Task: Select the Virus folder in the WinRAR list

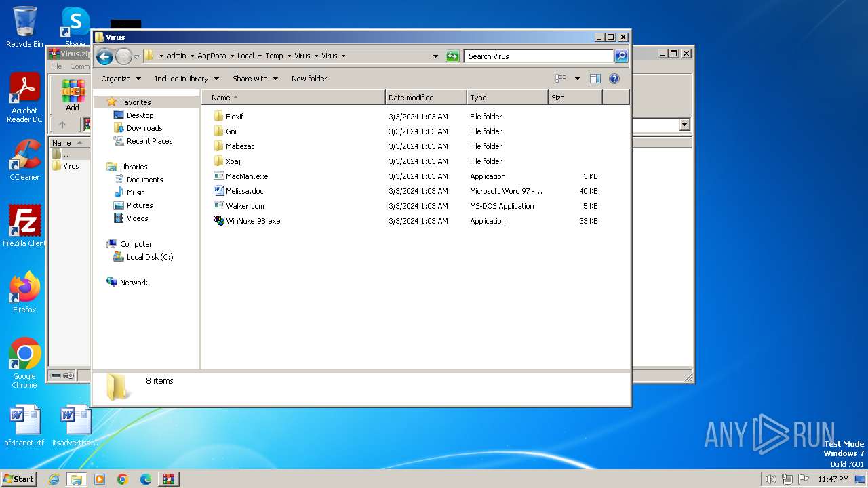Action: click(71, 166)
